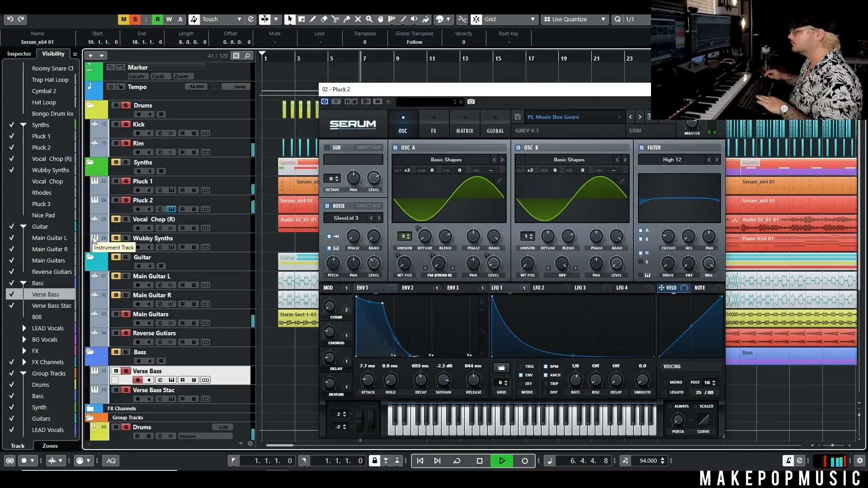Image resolution: width=868 pixels, height=488 pixels.
Task: Select the Range Selection tool
Action: coord(302,19)
